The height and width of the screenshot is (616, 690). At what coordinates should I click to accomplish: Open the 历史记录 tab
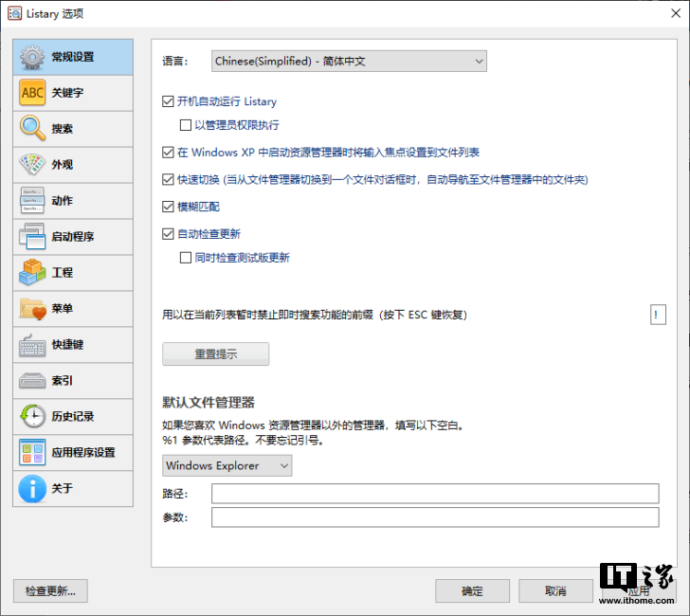(x=73, y=417)
